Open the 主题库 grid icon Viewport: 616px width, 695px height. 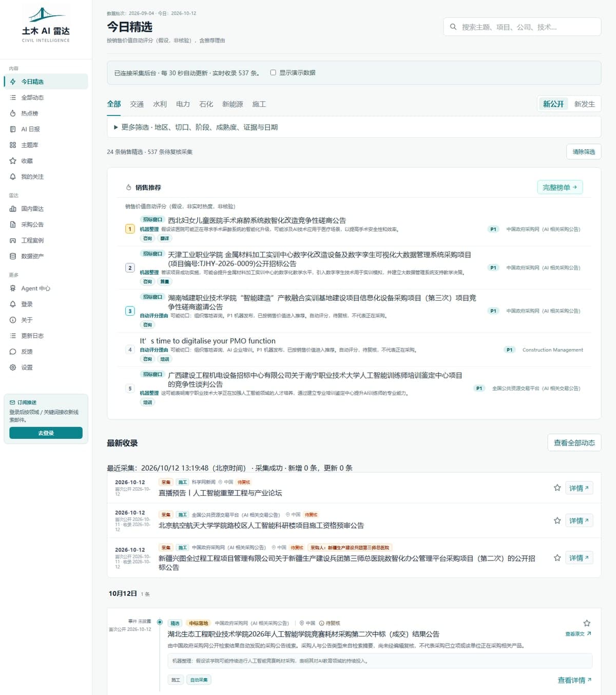(x=13, y=145)
